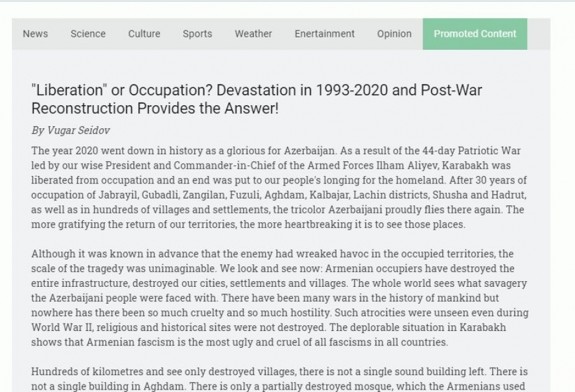Viewport: 575px width, 392px height.
Task: Navigate to the Opinion tab
Action: [x=394, y=34]
